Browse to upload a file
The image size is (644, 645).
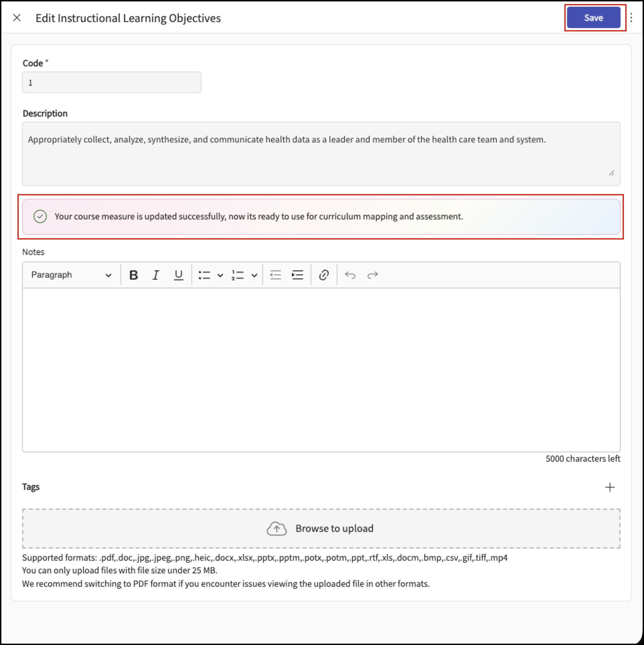click(321, 529)
